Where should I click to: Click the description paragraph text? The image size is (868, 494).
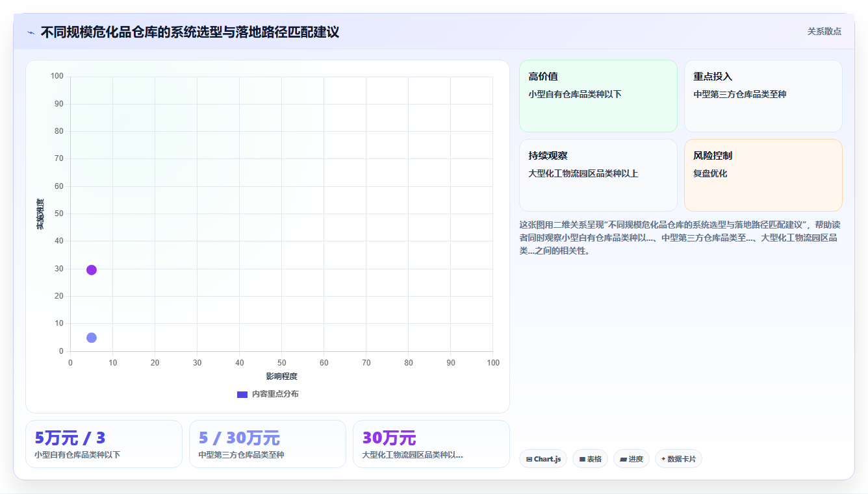680,238
